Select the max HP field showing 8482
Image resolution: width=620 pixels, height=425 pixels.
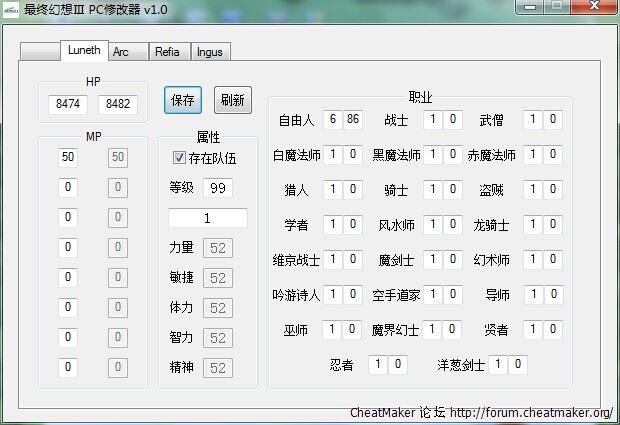pyautogui.click(x=117, y=104)
